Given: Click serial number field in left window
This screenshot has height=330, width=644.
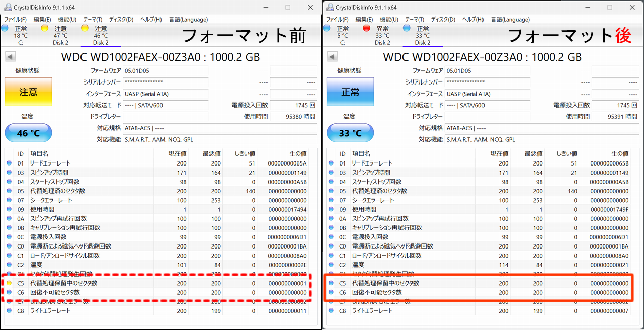Looking at the screenshot, I should coord(166,82).
